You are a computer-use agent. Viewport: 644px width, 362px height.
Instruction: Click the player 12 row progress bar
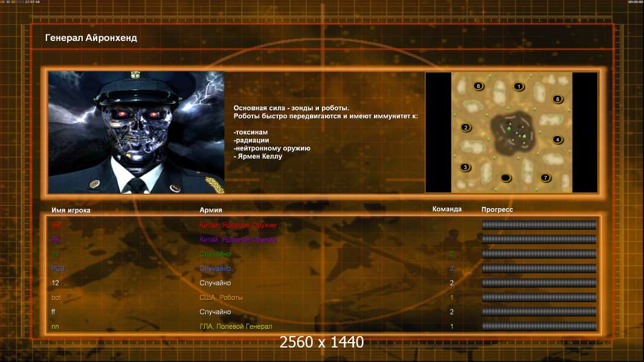(x=539, y=283)
